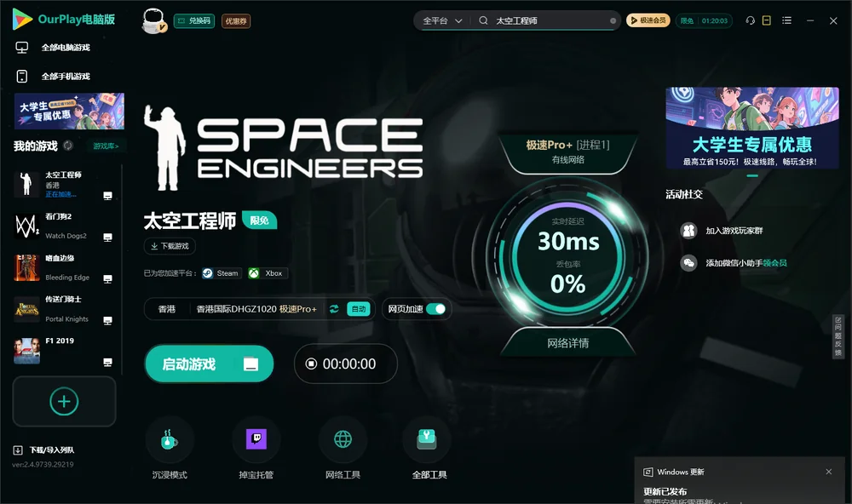Close the Windows 更新 notification
Screen dimensions: 852x504
pyautogui.click(x=829, y=472)
